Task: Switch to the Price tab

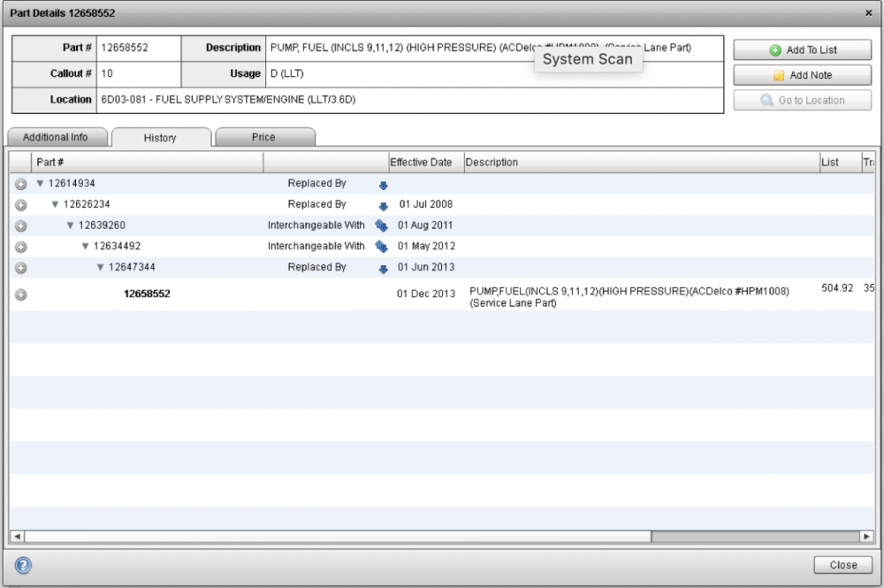Action: coord(264,137)
